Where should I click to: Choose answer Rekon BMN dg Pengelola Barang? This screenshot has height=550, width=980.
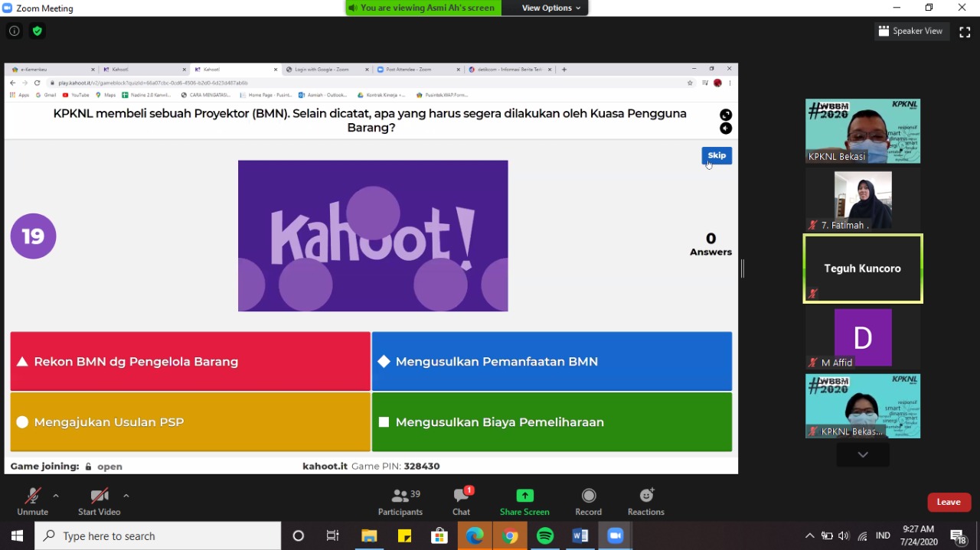coord(190,361)
